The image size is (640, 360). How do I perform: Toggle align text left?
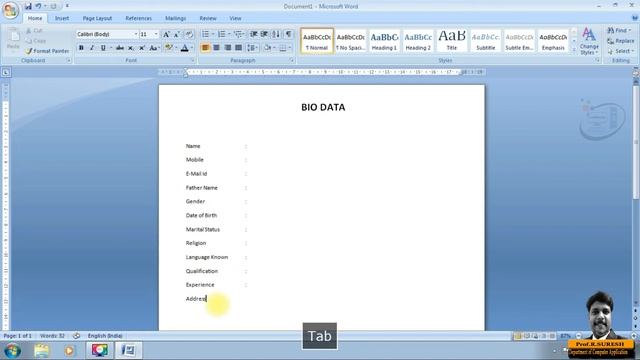pos(205,48)
